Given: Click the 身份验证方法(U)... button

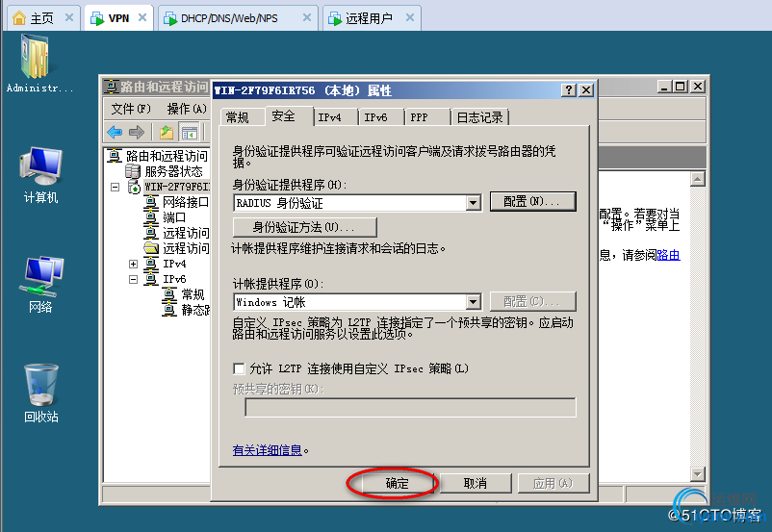Looking at the screenshot, I should (305, 227).
